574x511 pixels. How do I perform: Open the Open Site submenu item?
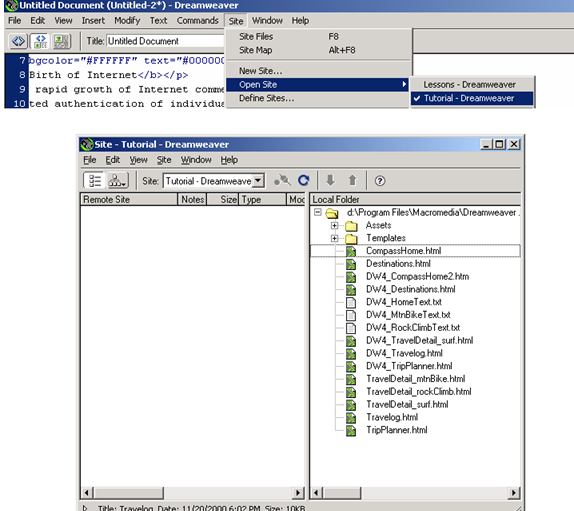pyautogui.click(x=317, y=85)
